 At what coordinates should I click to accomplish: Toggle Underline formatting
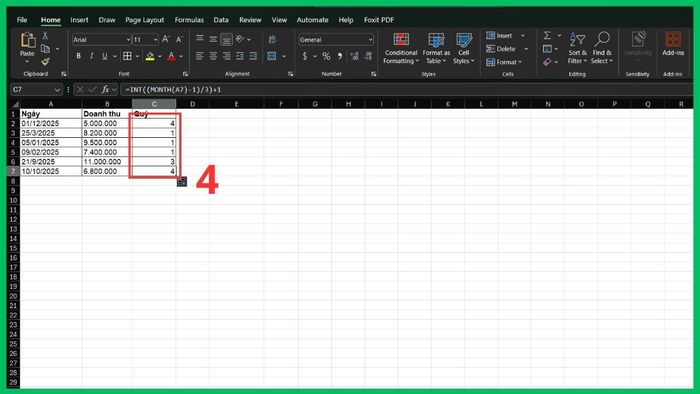(104, 56)
